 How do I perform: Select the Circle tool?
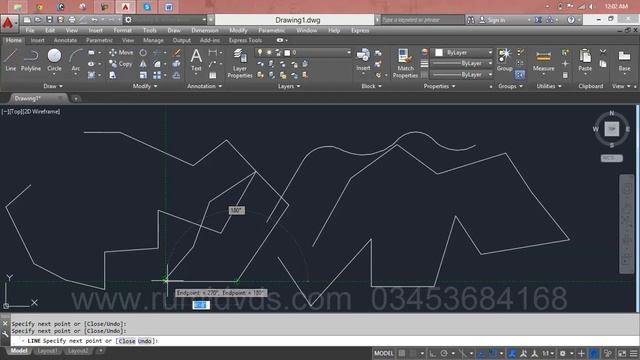(54, 60)
